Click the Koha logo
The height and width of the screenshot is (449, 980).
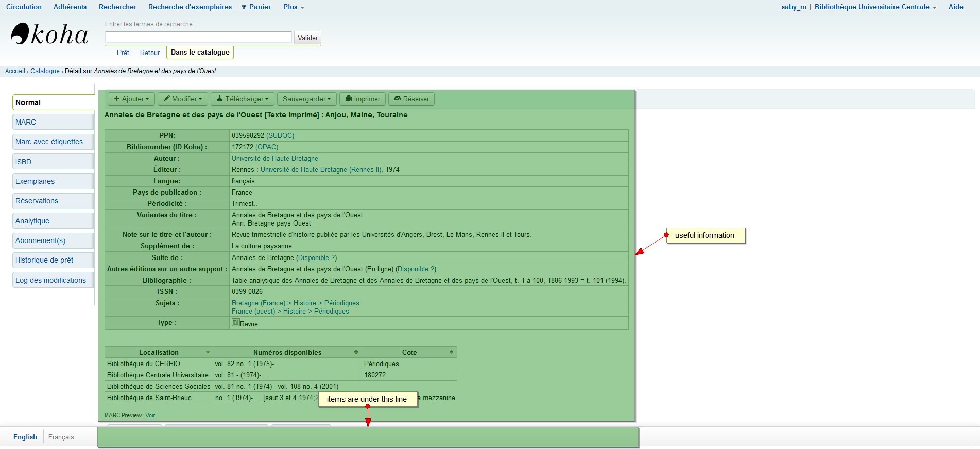click(x=49, y=34)
